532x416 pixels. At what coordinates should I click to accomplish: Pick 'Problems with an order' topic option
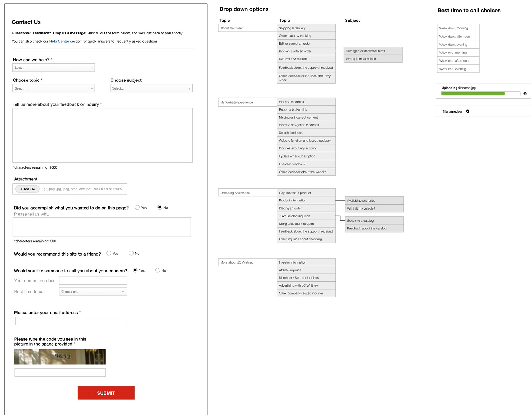(306, 51)
